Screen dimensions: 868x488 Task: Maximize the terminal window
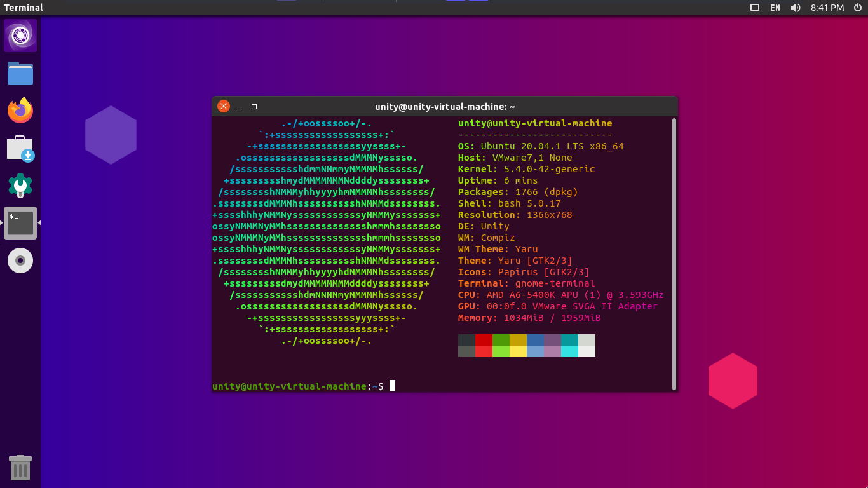254,107
